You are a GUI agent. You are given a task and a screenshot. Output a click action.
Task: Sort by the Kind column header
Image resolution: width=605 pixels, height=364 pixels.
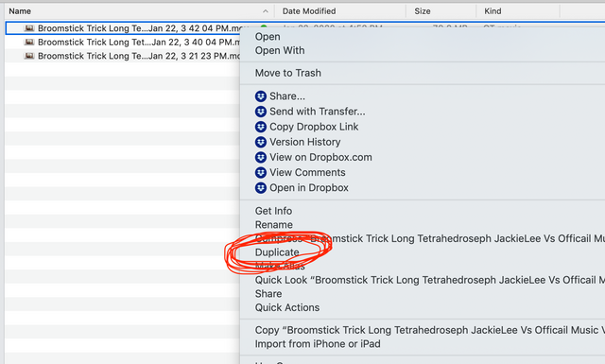click(493, 11)
